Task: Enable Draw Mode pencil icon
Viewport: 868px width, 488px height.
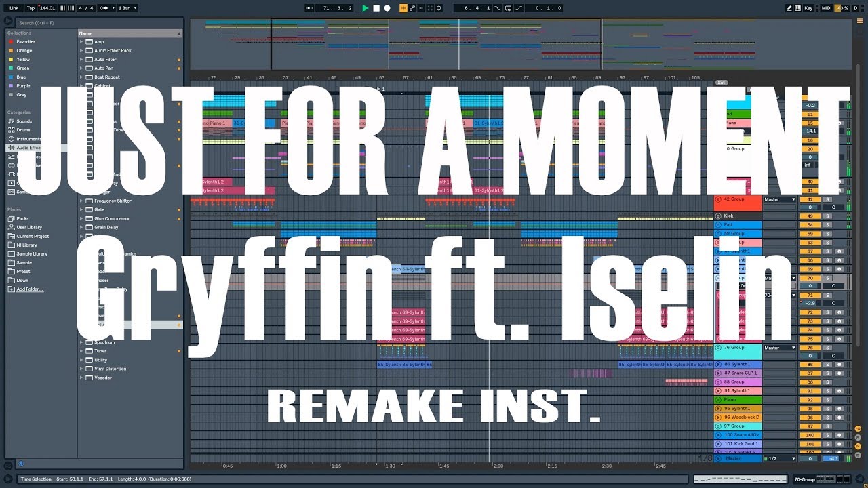Action: [x=789, y=8]
